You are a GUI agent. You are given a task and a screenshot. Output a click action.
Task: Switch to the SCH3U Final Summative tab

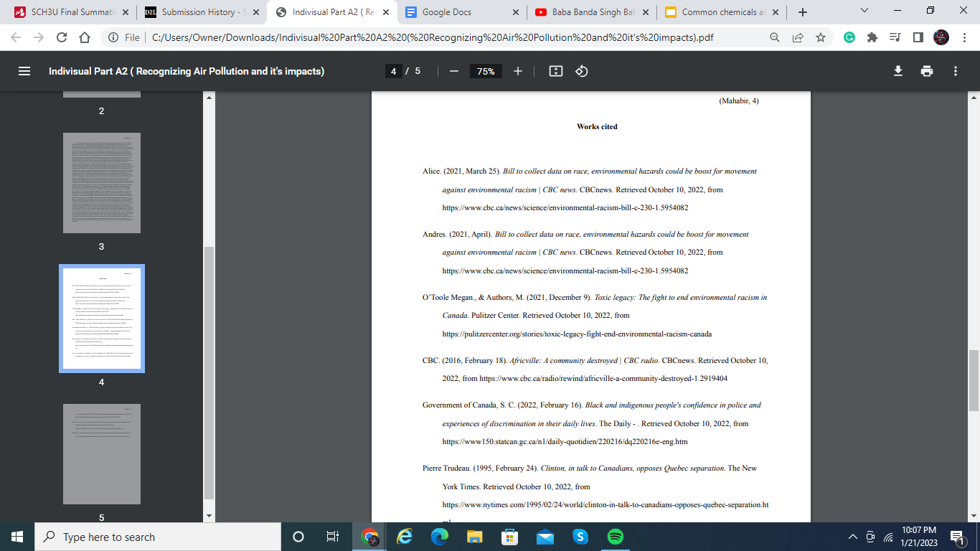tap(70, 12)
